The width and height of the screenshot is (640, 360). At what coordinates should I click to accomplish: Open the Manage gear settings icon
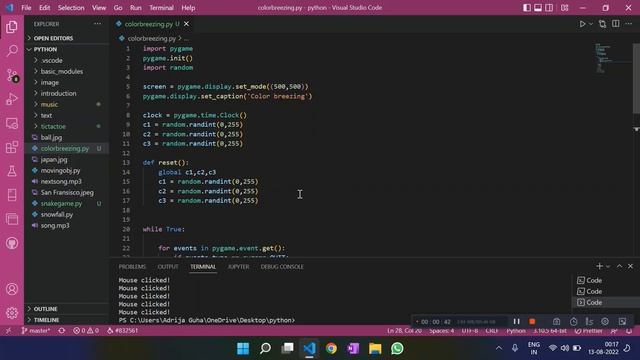point(12,313)
